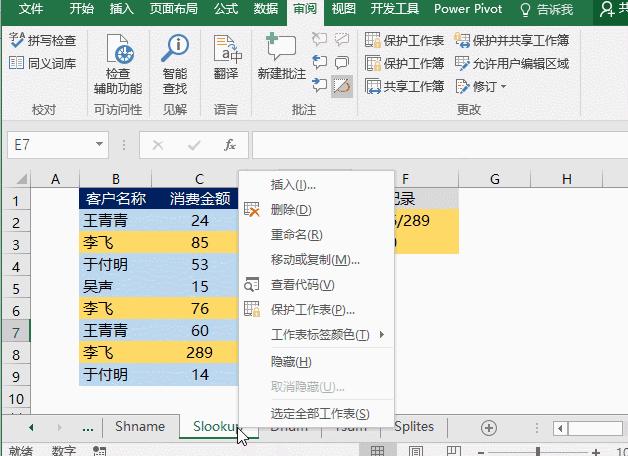Choose 重命名(R) from context menu
The width and height of the screenshot is (628, 456).
coord(316,234)
